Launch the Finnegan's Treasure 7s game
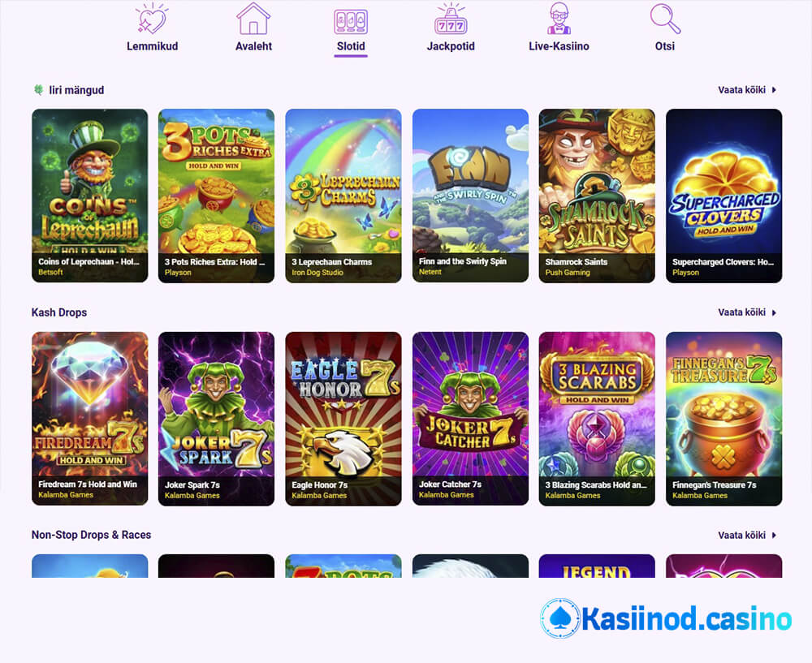This screenshot has height=663, width=812. point(724,419)
